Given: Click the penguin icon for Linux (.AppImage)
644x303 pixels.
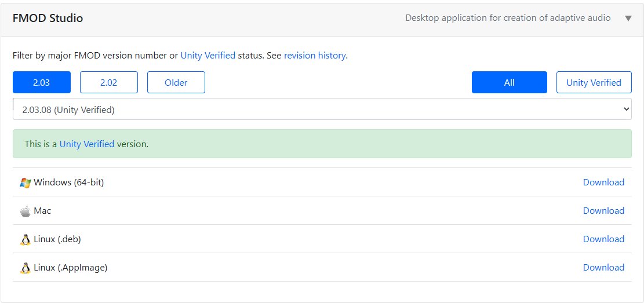Looking at the screenshot, I should [x=26, y=268].
